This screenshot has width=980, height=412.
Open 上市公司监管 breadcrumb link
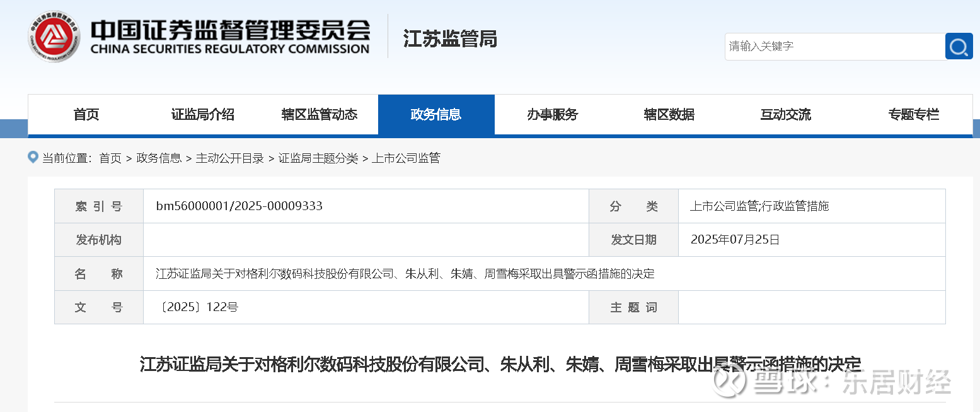[406, 158]
